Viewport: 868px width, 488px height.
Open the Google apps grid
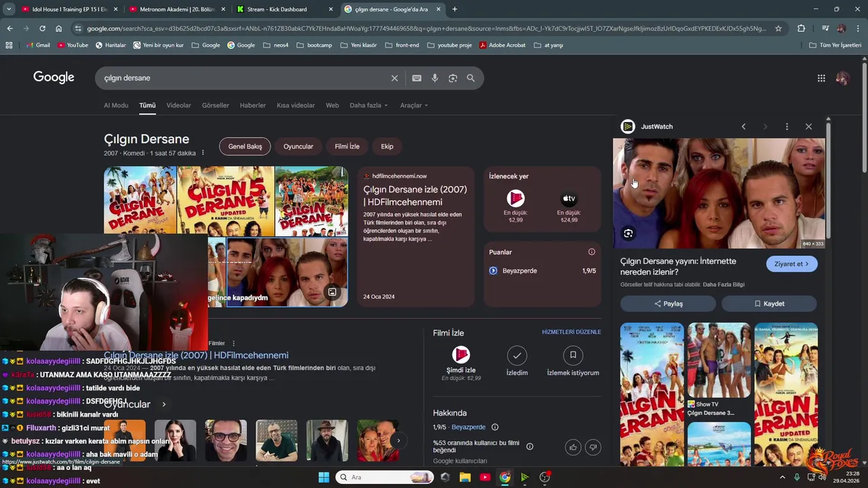821,78
